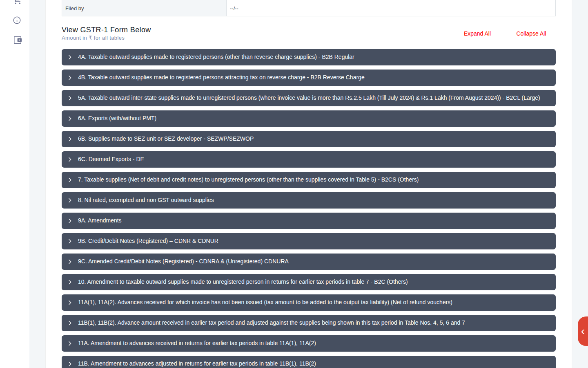This screenshot has width=588, height=368.
Task: Expand 9A Amendments chevron
Action: [70, 221]
